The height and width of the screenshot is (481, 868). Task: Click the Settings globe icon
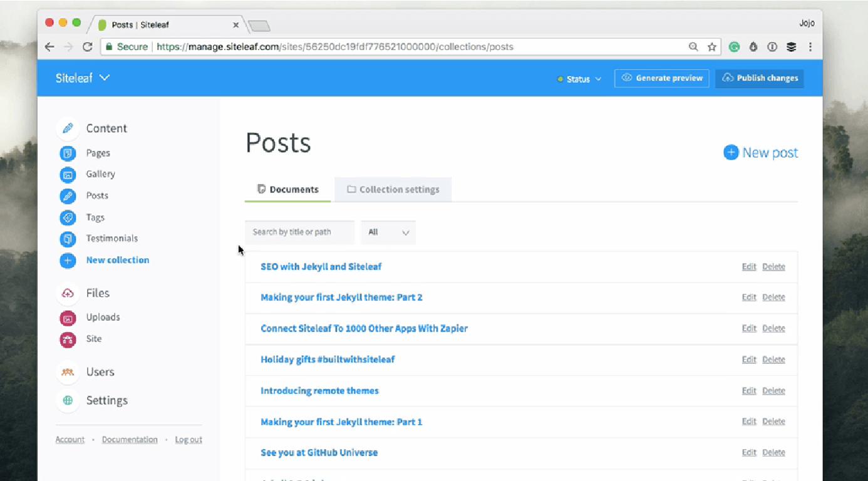click(68, 400)
